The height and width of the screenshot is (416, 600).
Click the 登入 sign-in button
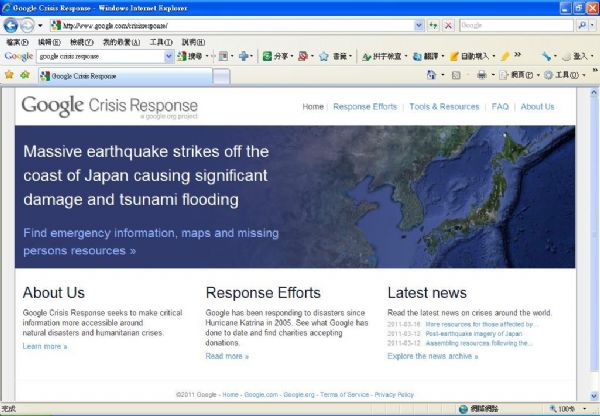click(575, 56)
